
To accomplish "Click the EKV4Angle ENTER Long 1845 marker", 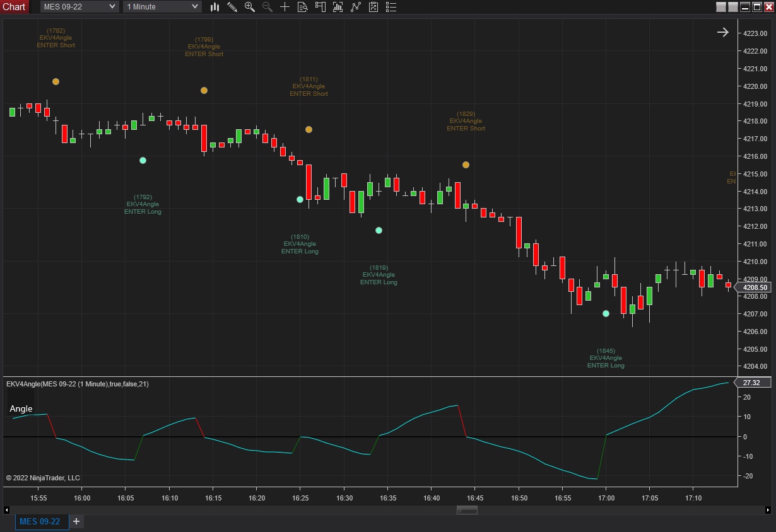I will (606, 313).
